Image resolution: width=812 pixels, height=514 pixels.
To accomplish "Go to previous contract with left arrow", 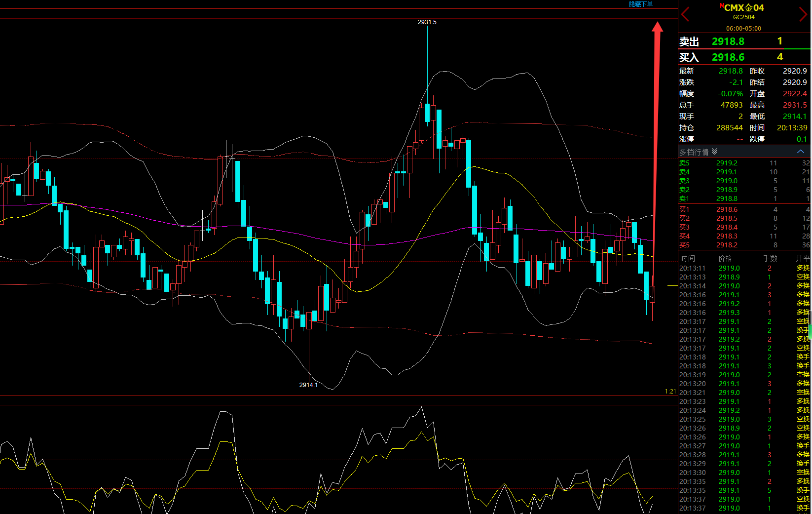I will [685, 14].
